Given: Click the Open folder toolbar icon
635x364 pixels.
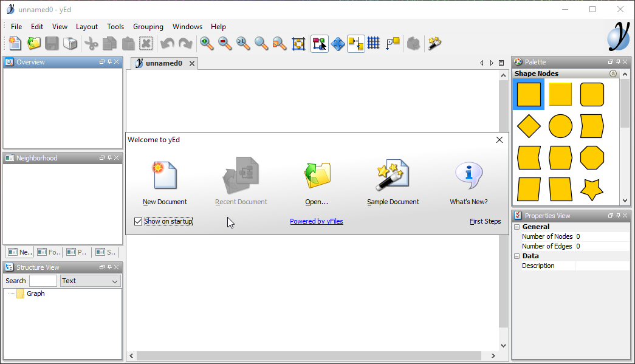Looking at the screenshot, I should [x=33, y=43].
